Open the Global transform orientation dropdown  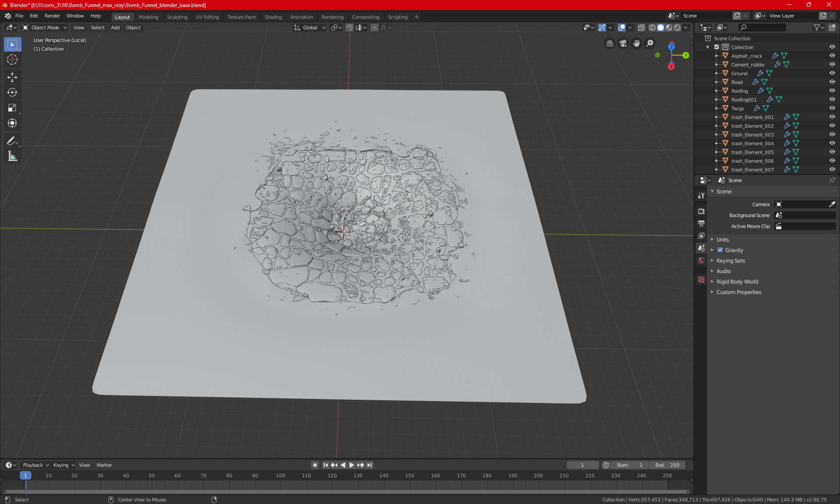click(310, 28)
